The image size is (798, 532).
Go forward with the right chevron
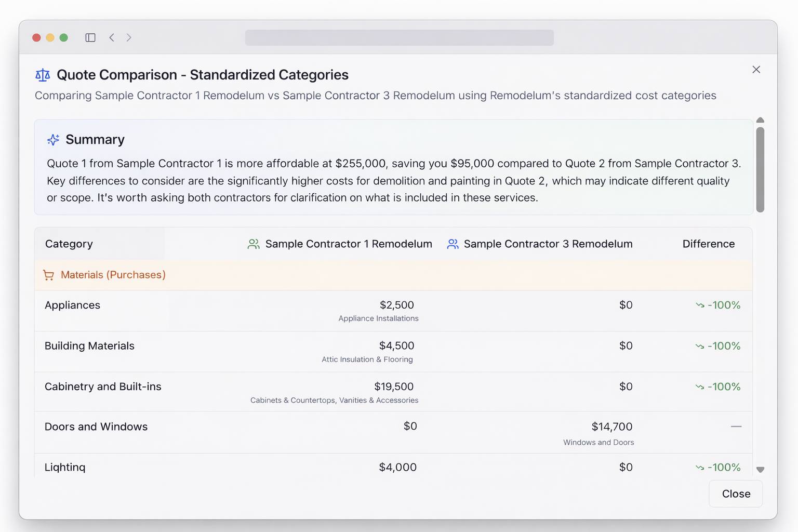[x=129, y=37]
